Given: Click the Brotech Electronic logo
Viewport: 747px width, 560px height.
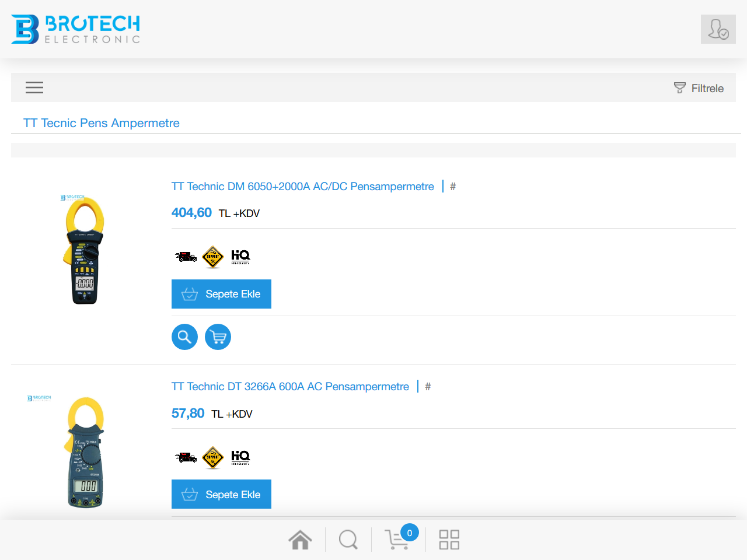Looking at the screenshot, I should click(x=76, y=29).
